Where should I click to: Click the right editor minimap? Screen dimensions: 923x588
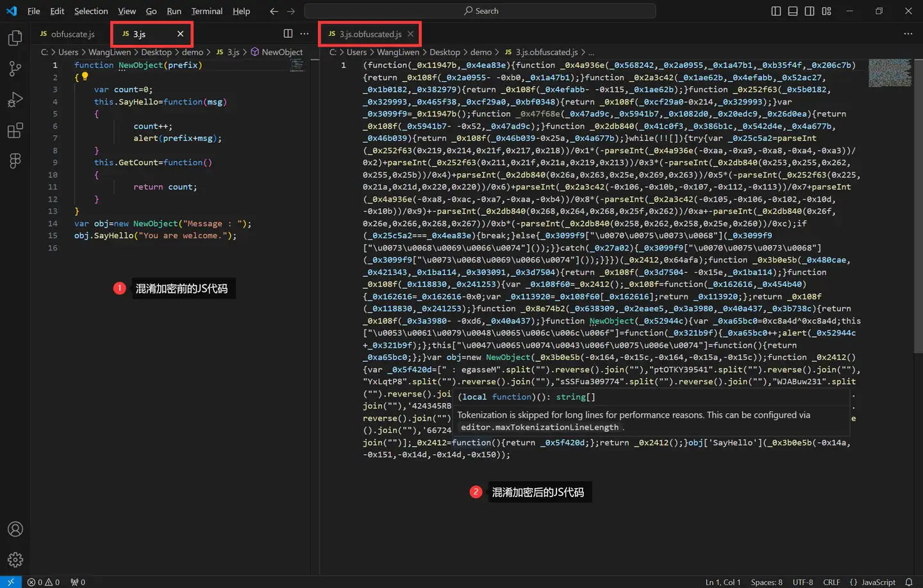pyautogui.click(x=890, y=72)
